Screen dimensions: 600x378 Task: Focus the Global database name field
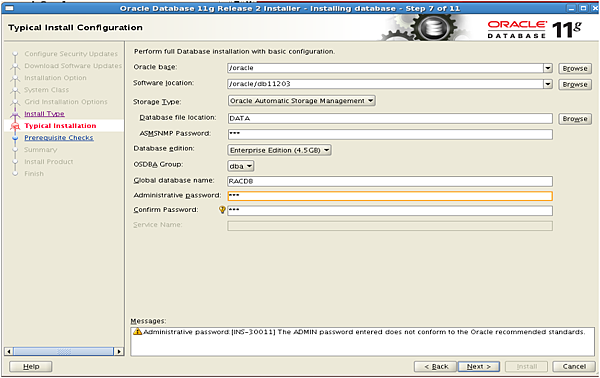point(390,181)
